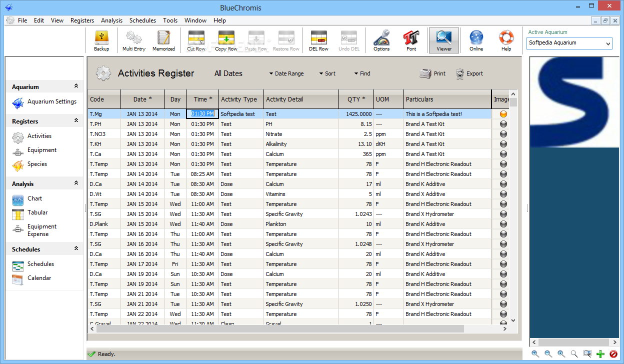Click the red cancel icon below viewer
This screenshot has height=364, width=624.
tap(613, 354)
